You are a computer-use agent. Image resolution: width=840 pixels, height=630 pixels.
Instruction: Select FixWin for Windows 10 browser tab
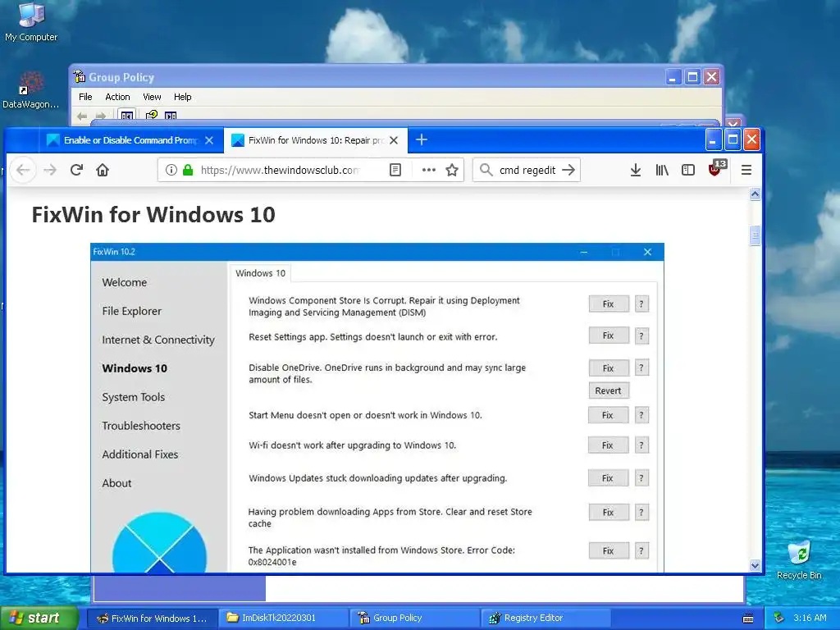pos(316,140)
